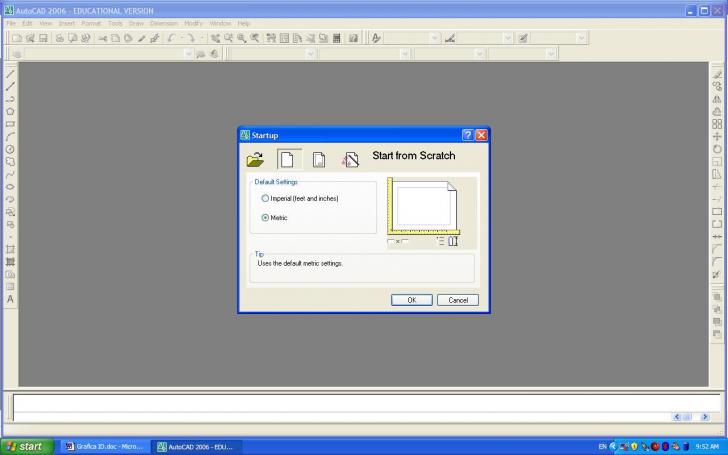Click the Undo arrow icon in toolbar
Viewport: 728px width, 455px height.
171,38
